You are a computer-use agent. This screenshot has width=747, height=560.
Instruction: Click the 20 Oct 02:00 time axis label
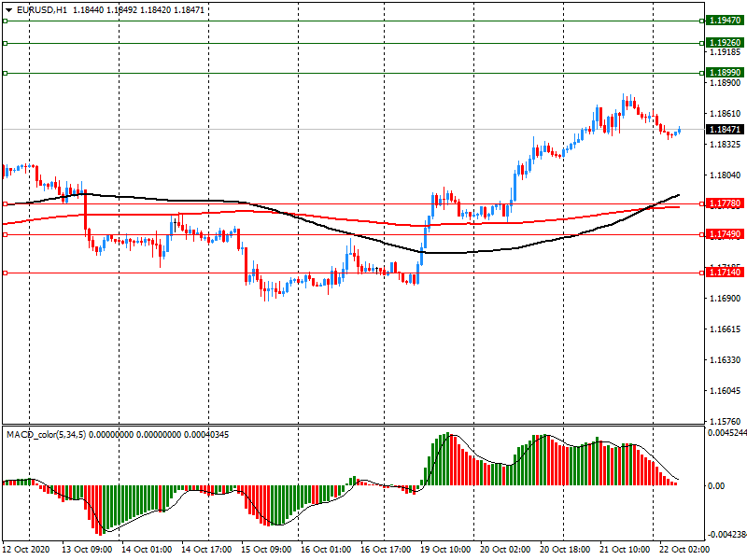click(505, 550)
